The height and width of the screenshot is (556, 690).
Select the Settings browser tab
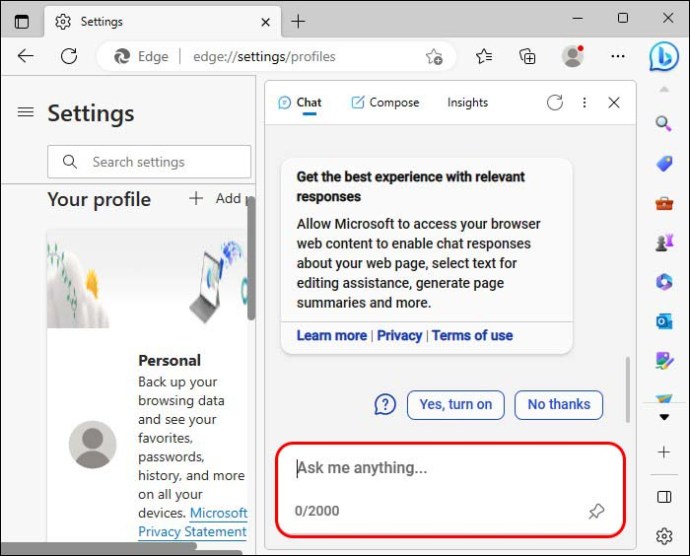[x=162, y=21]
